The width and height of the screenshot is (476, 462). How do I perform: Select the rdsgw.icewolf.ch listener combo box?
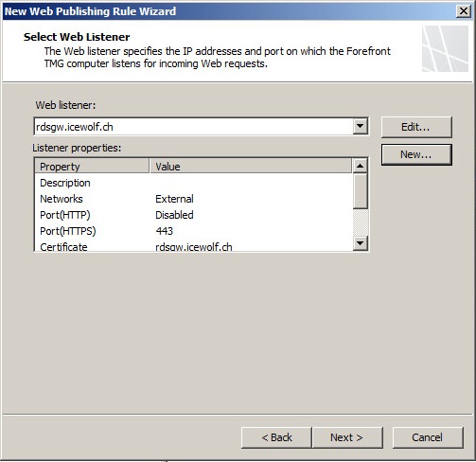coord(201,127)
